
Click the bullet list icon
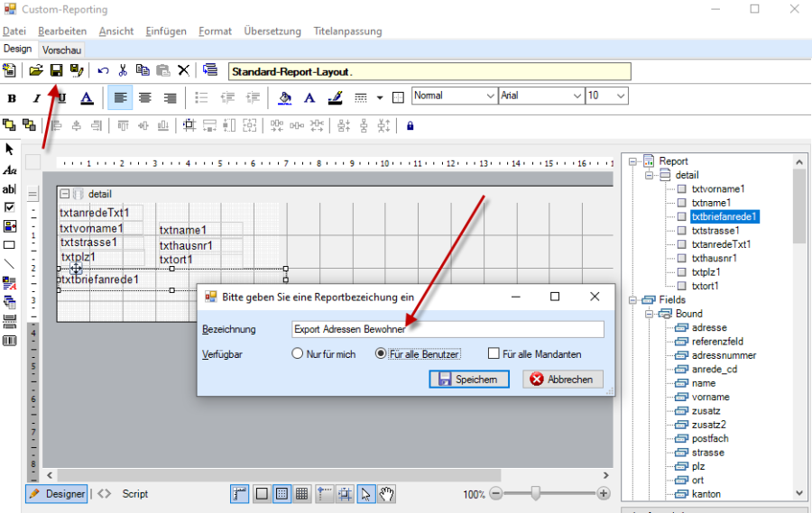[201, 98]
